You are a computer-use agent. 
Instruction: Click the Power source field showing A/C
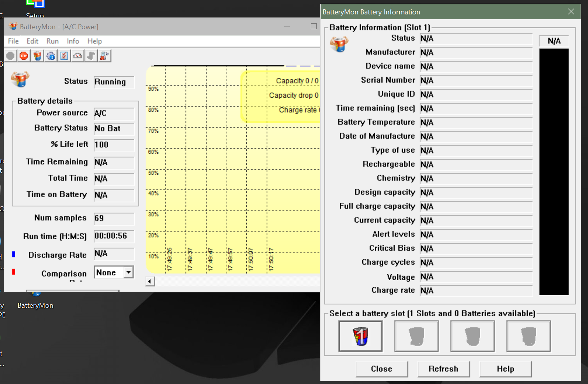tap(114, 114)
